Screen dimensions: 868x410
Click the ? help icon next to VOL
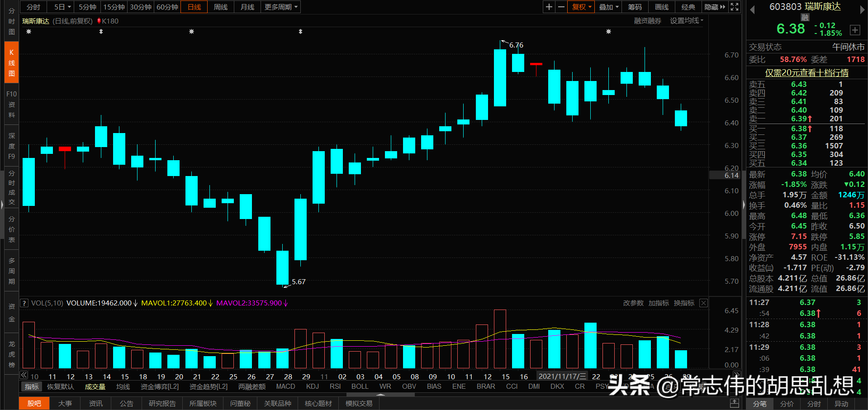(x=24, y=303)
